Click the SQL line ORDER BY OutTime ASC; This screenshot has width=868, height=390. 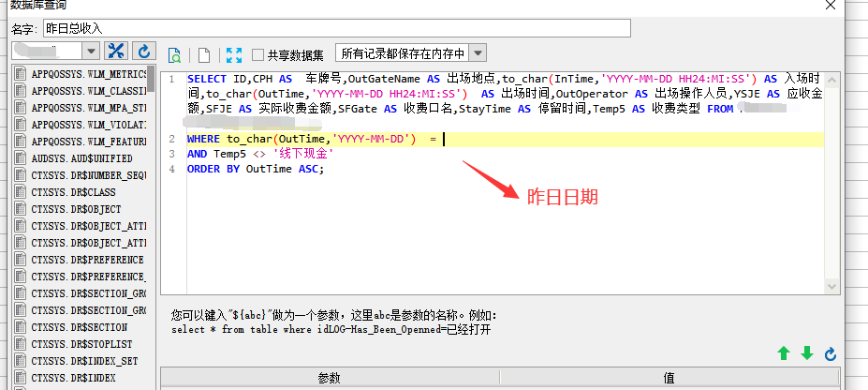(256, 169)
